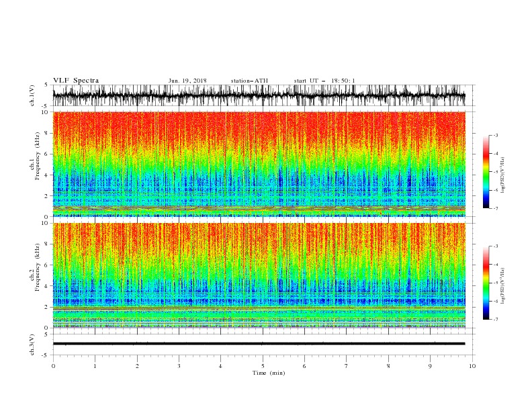Click the date 'Jun. 19, 2018'
This screenshot has width=532, height=411.
coord(187,81)
